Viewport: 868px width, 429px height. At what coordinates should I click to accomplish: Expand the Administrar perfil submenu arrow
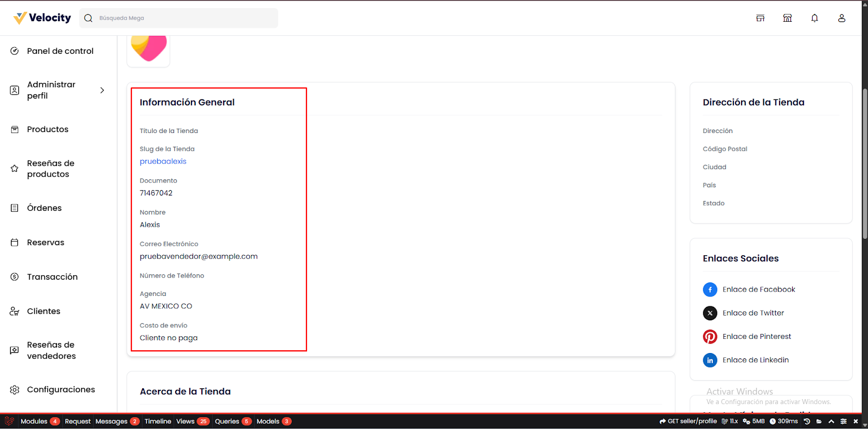click(102, 90)
